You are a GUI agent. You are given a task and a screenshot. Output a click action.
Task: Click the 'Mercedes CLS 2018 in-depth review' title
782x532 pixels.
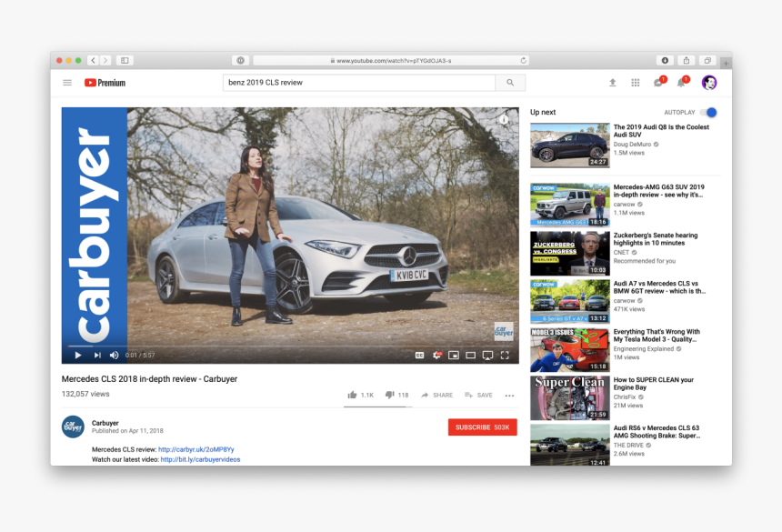click(149, 379)
